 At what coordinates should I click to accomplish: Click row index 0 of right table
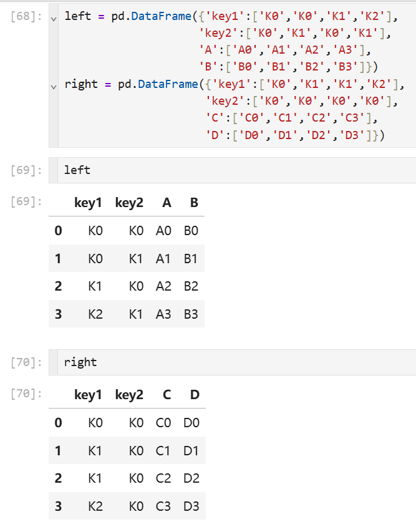[x=58, y=423]
